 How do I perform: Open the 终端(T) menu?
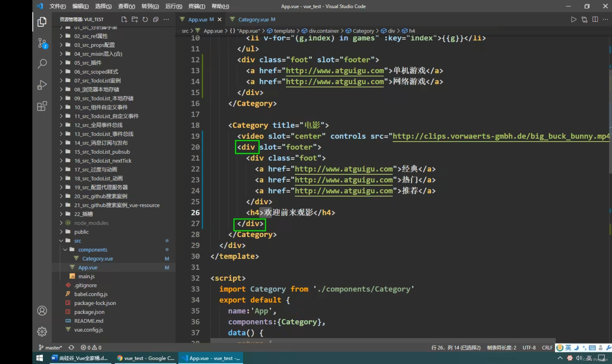(x=197, y=6)
